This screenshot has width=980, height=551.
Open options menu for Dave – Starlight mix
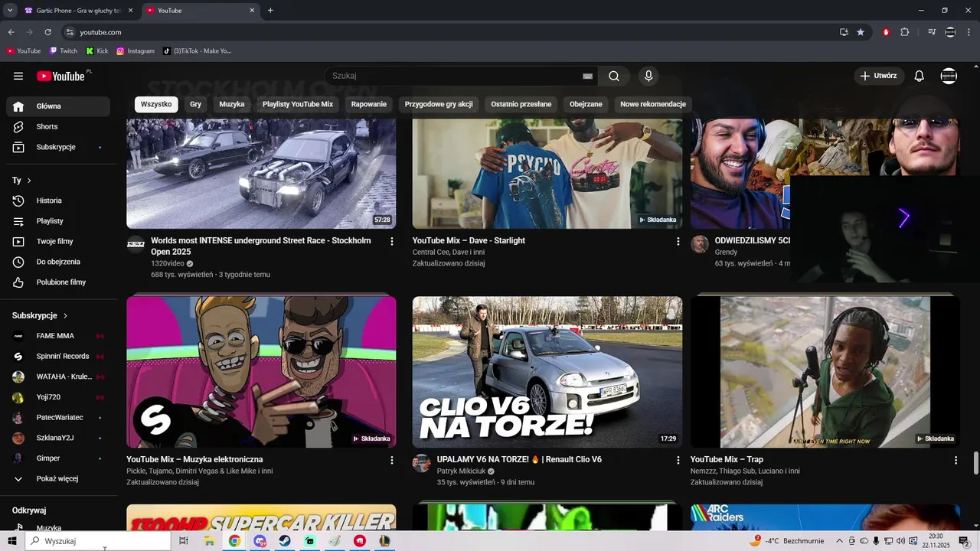[678, 241]
